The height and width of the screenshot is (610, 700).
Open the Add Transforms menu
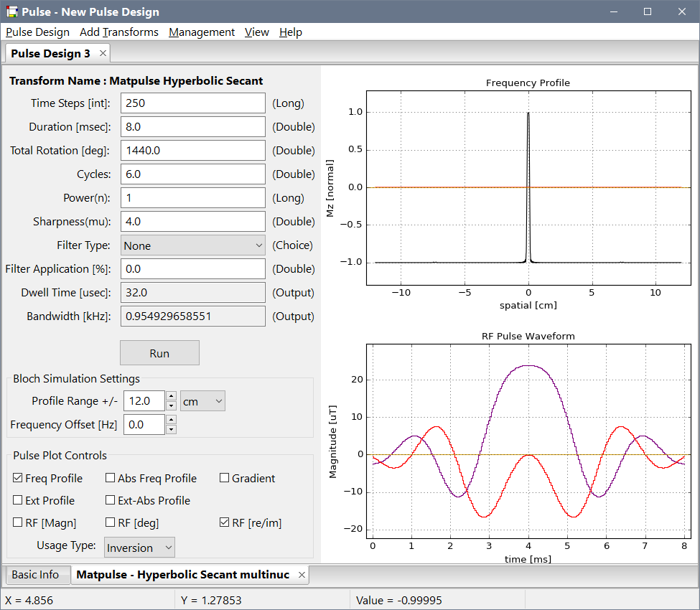click(x=119, y=32)
